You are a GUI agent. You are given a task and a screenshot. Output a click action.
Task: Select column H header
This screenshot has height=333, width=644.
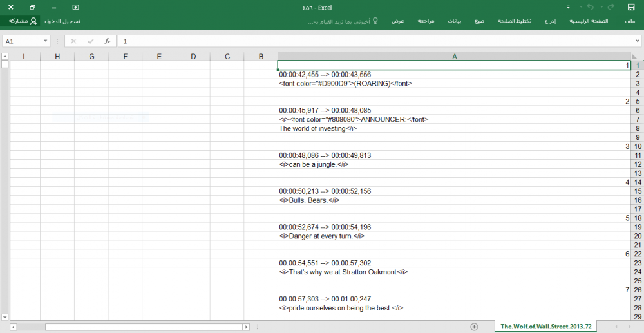[x=57, y=57]
